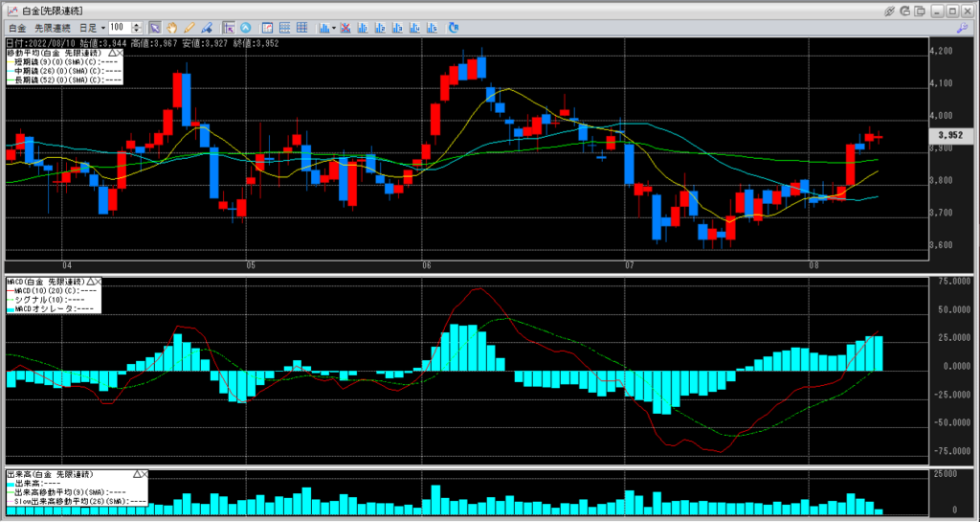Load chart preset number 4

414,28
